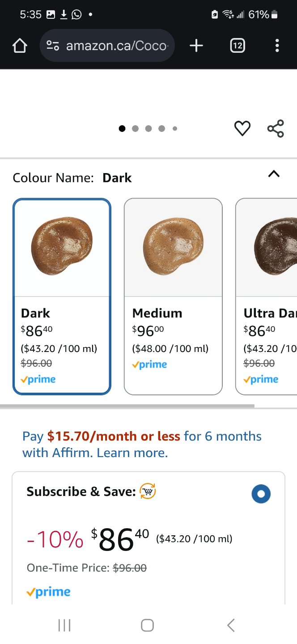297x644 pixels.
Task: Tap the Android back navigation arrow
Action: click(231, 625)
